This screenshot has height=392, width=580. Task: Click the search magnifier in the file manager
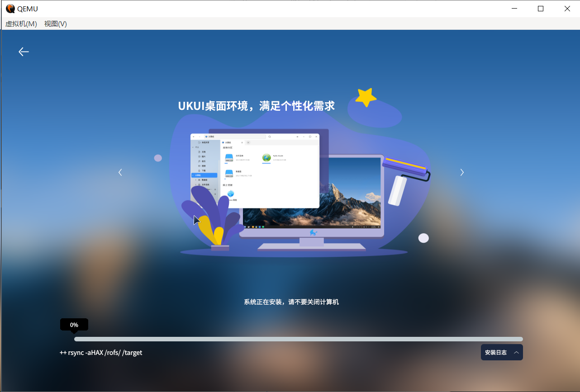tap(270, 137)
